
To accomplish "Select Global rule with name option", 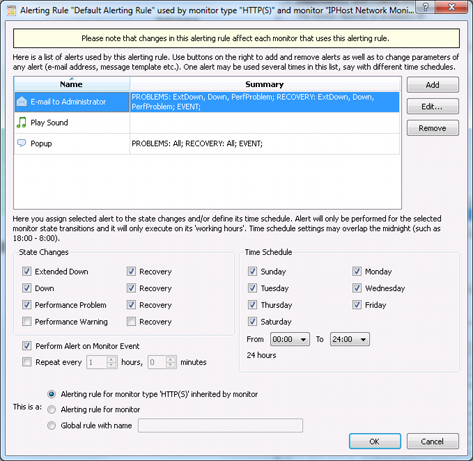I will pos(51,425).
